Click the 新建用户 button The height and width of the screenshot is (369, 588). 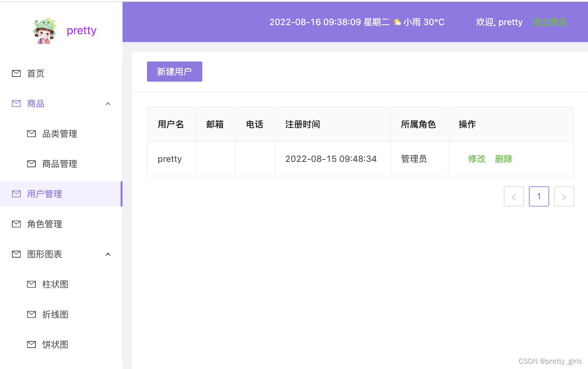[174, 72]
